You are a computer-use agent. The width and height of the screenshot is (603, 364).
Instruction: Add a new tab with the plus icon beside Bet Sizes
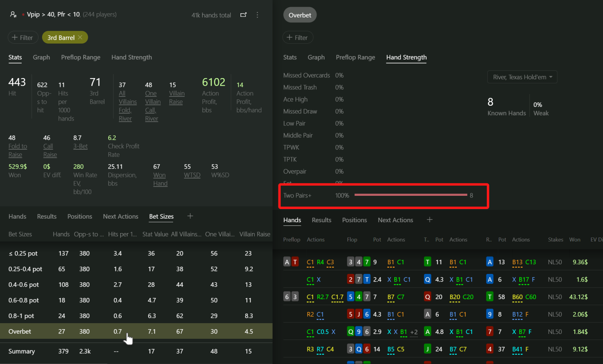point(190,216)
